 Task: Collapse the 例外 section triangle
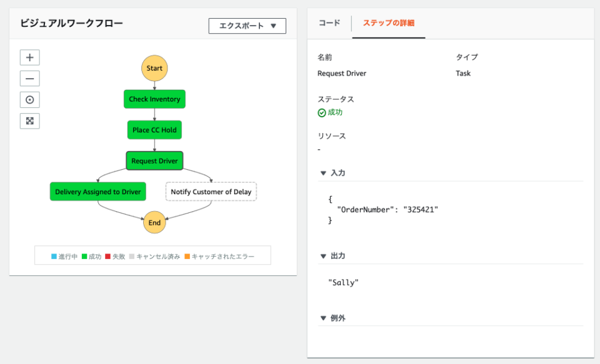click(323, 318)
